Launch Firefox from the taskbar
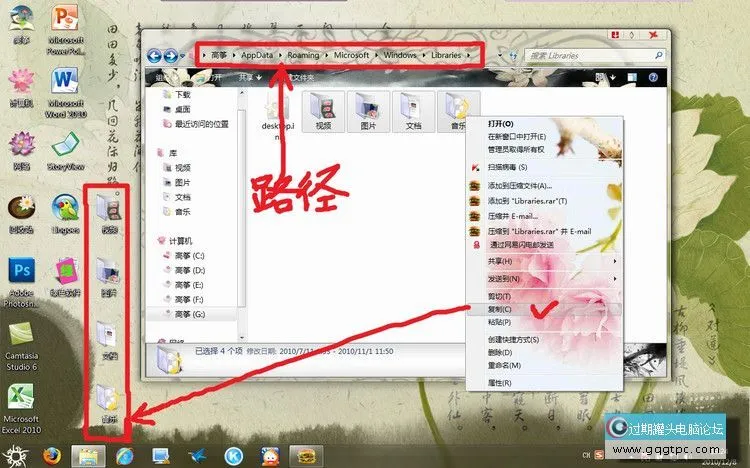The width and height of the screenshot is (750, 468). pyautogui.click(x=52, y=456)
